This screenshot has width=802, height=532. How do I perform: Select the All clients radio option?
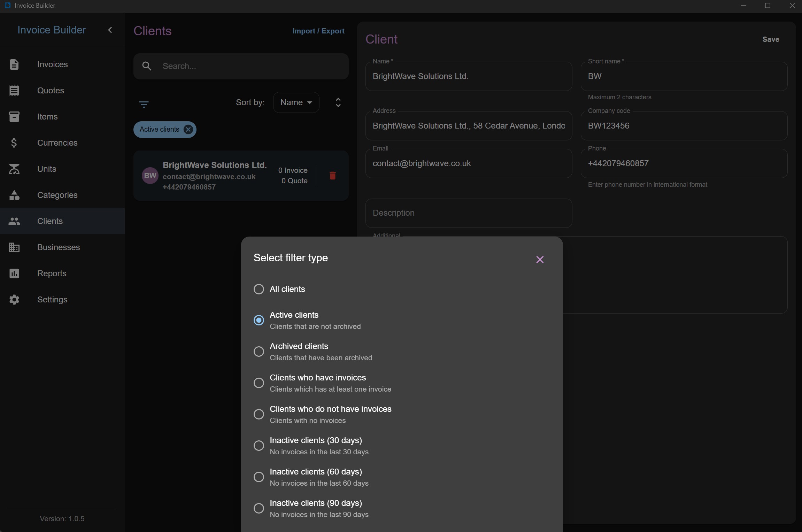(x=259, y=289)
